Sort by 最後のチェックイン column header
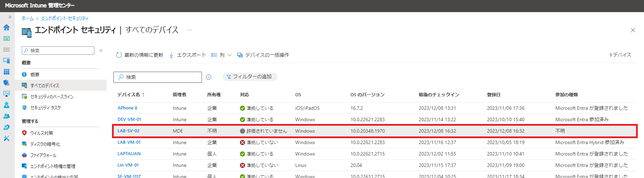 [x=439, y=95]
